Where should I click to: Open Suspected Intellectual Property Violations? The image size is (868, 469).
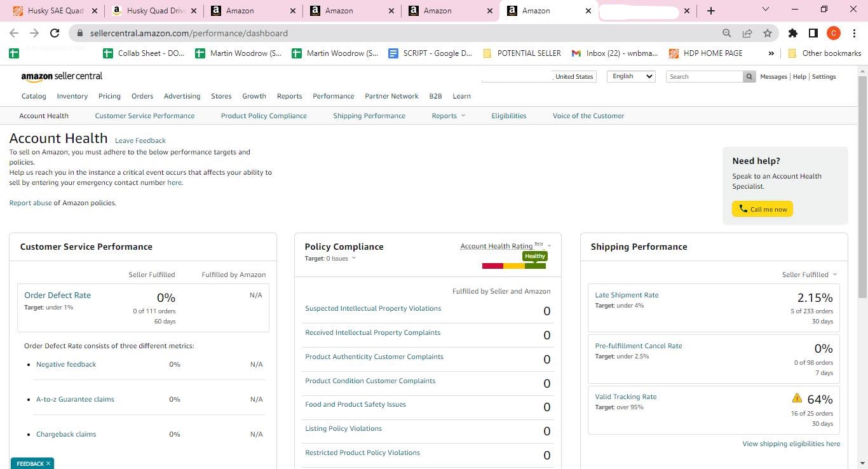click(373, 308)
